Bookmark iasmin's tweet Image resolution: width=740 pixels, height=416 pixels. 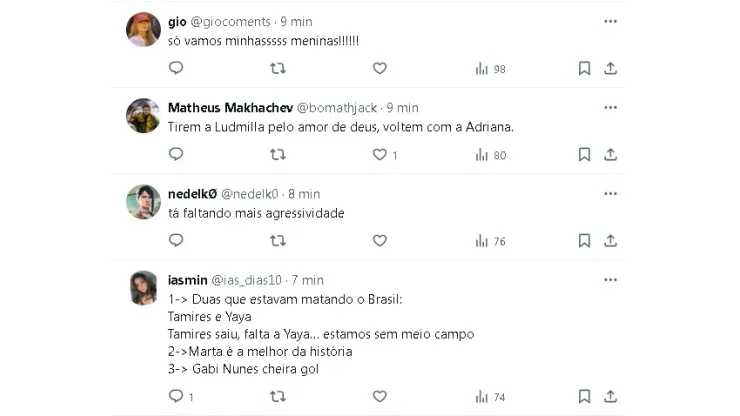click(584, 397)
